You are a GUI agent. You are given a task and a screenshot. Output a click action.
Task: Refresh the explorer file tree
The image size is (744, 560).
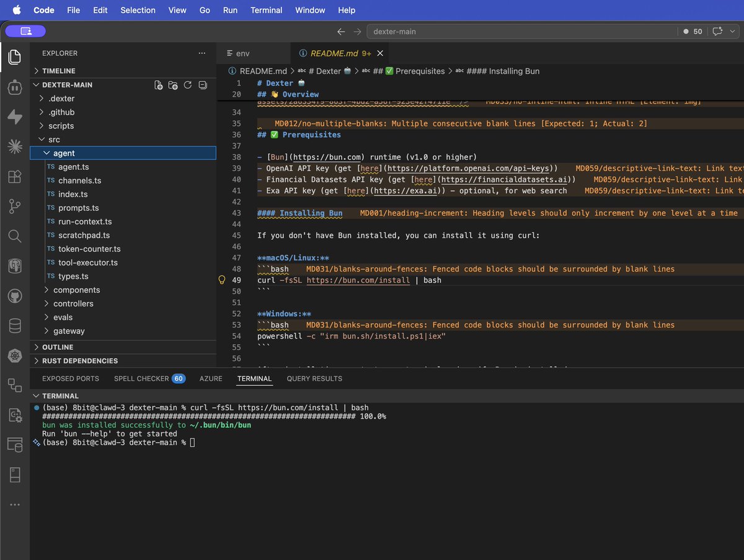(x=187, y=85)
